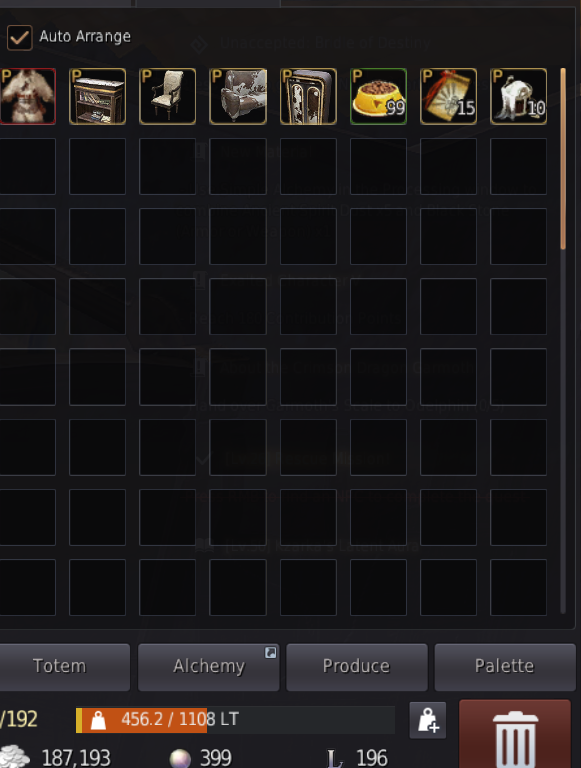Screen dimensions: 581x768
Task: Click the increase weight limit icon
Action: 428,720
